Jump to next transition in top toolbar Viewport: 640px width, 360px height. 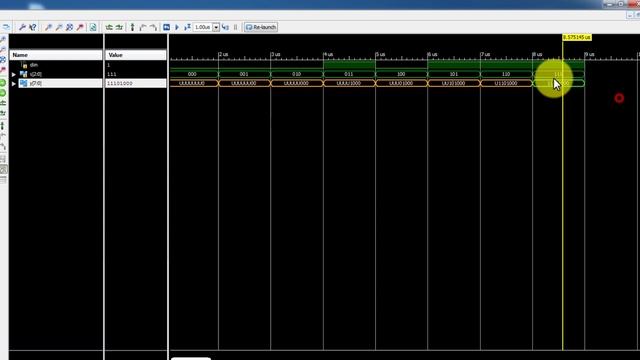[x=153, y=27]
